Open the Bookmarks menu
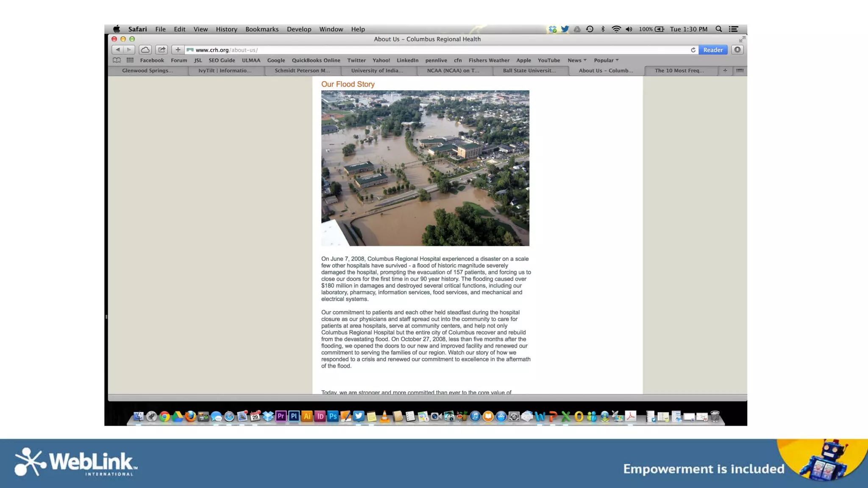Image resolution: width=868 pixels, height=488 pixels. pyautogui.click(x=262, y=29)
